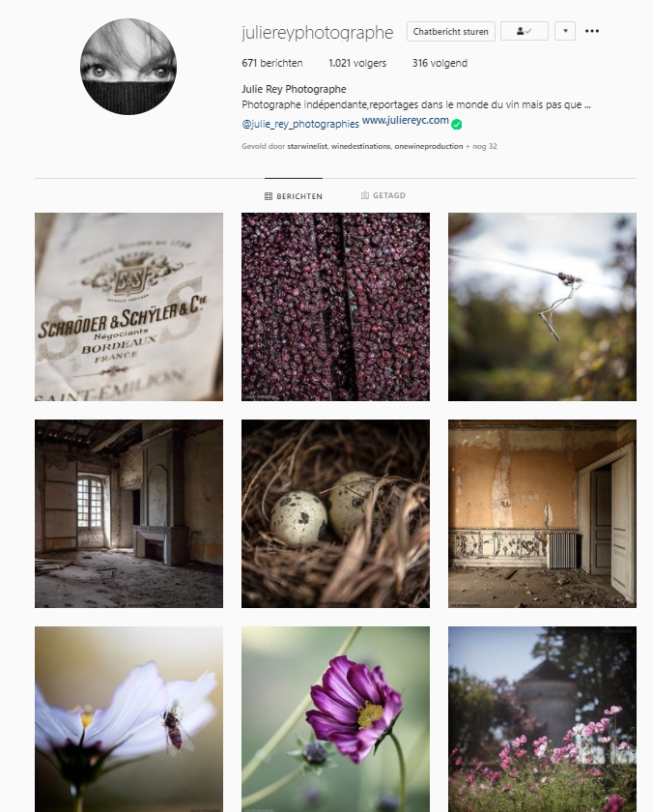Open the www.juliereyc.com website link
The image size is (653, 812).
coord(405,120)
